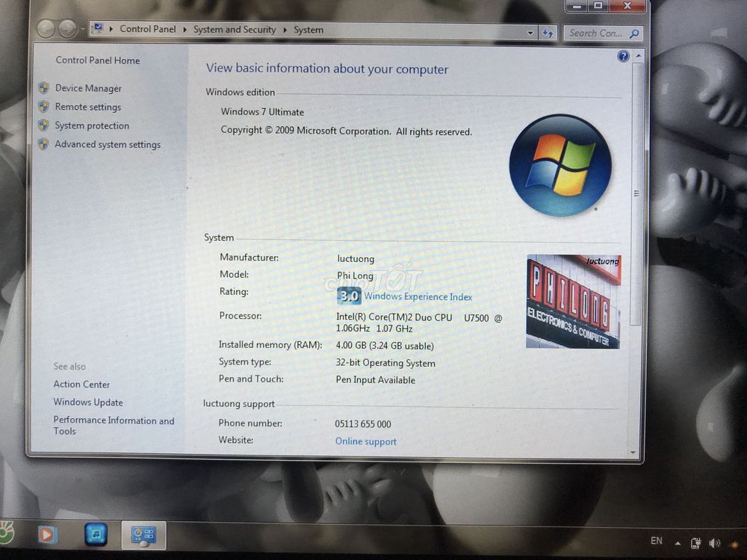This screenshot has height=560, width=747.
Task: Click the 'Pen Input Available' value
Action: pyautogui.click(x=376, y=380)
